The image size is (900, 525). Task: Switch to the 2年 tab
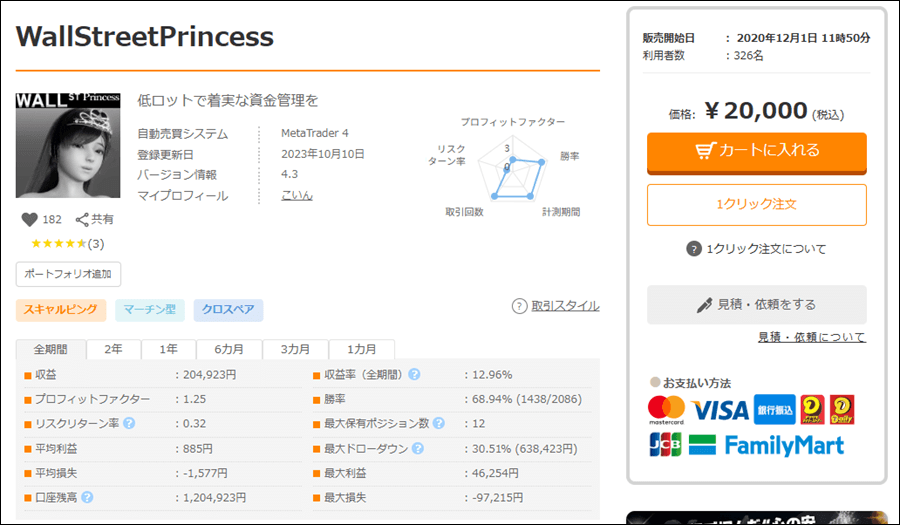coord(113,350)
